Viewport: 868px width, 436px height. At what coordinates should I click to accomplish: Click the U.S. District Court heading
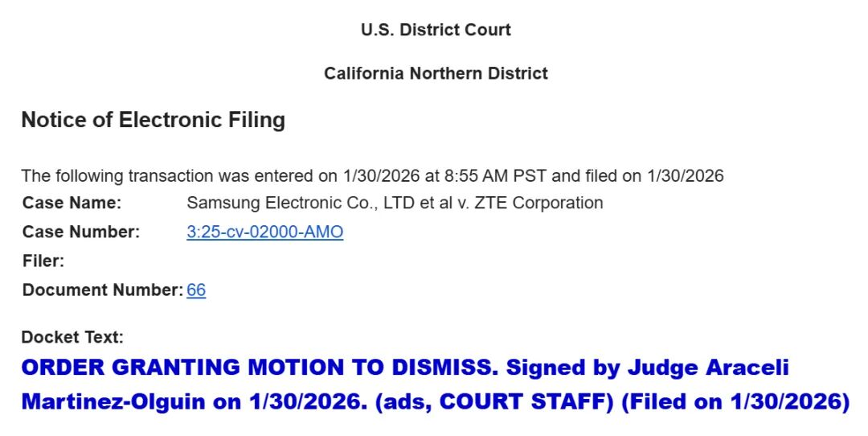(x=436, y=30)
